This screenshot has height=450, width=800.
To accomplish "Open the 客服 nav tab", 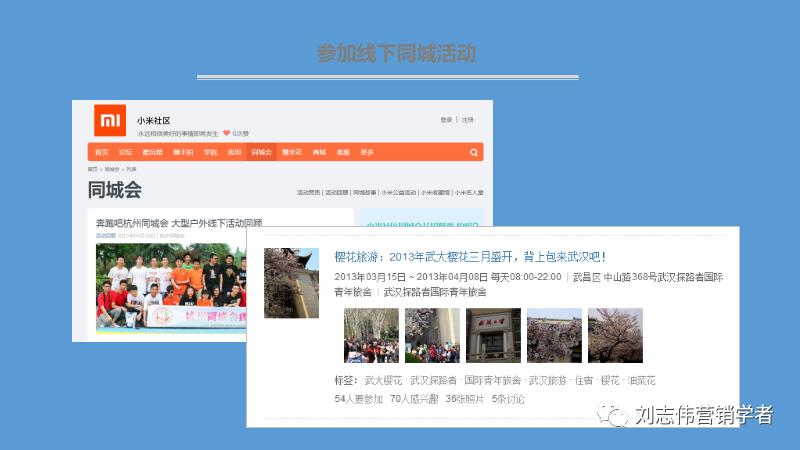I will point(343,152).
